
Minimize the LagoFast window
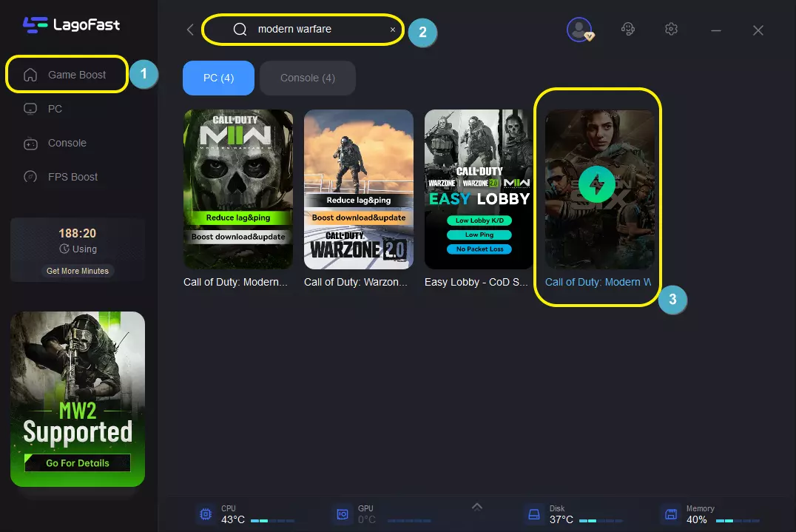point(716,30)
